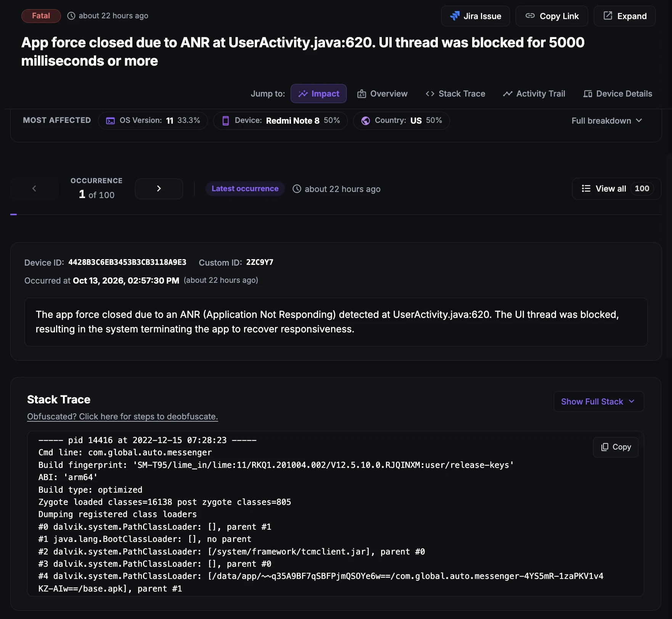Screen dimensions: 672x619
Task: Click the Latest occurrence badge
Action: (245, 189)
